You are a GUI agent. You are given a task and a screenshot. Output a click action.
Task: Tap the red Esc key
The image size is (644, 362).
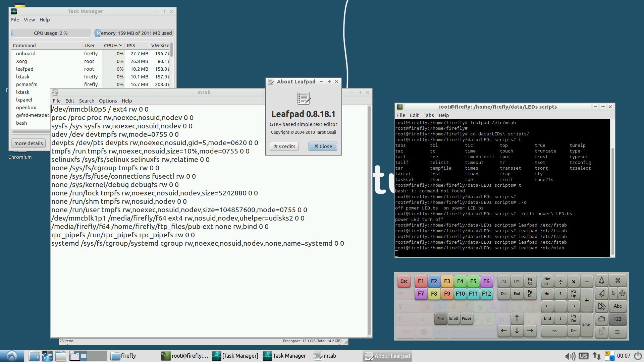pos(404,281)
